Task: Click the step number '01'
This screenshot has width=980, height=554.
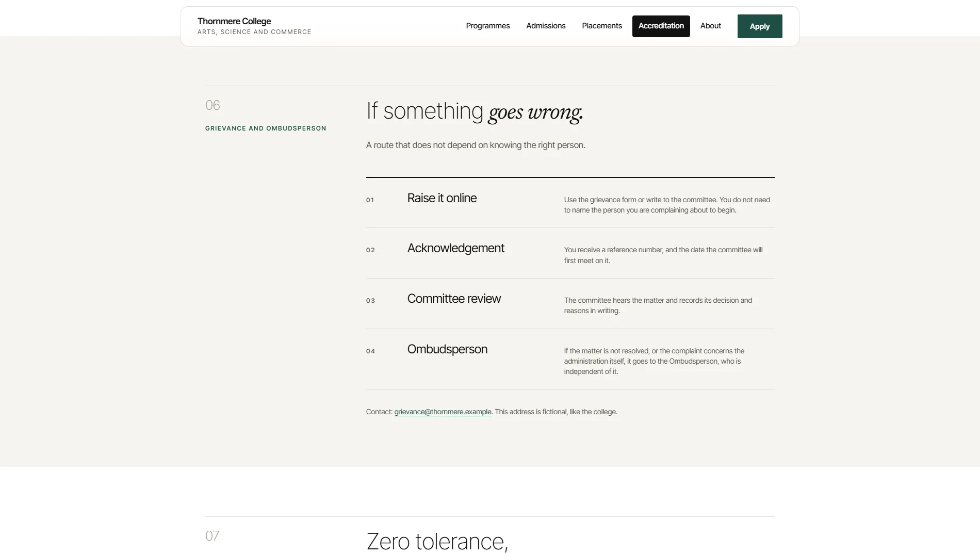Action: point(370,200)
